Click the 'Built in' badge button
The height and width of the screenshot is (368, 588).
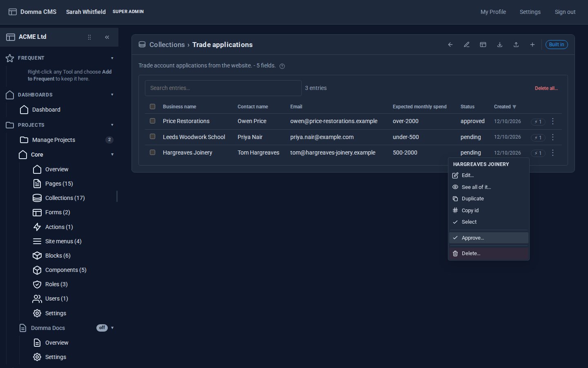click(x=557, y=45)
